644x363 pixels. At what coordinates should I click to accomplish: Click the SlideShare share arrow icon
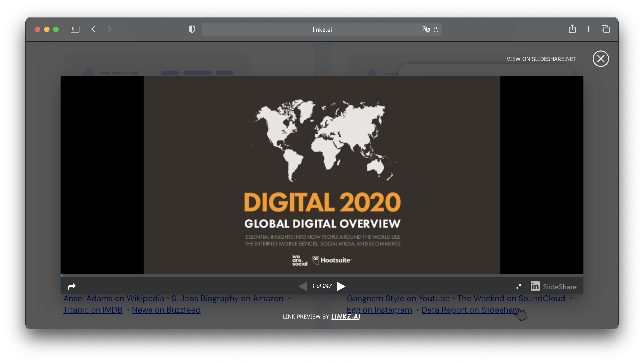point(72,286)
